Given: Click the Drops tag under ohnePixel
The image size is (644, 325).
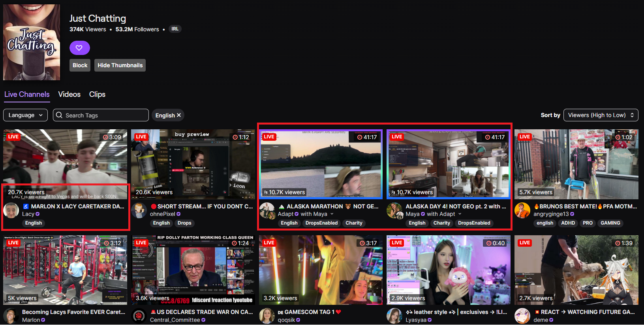Looking at the screenshot, I should pos(184,223).
